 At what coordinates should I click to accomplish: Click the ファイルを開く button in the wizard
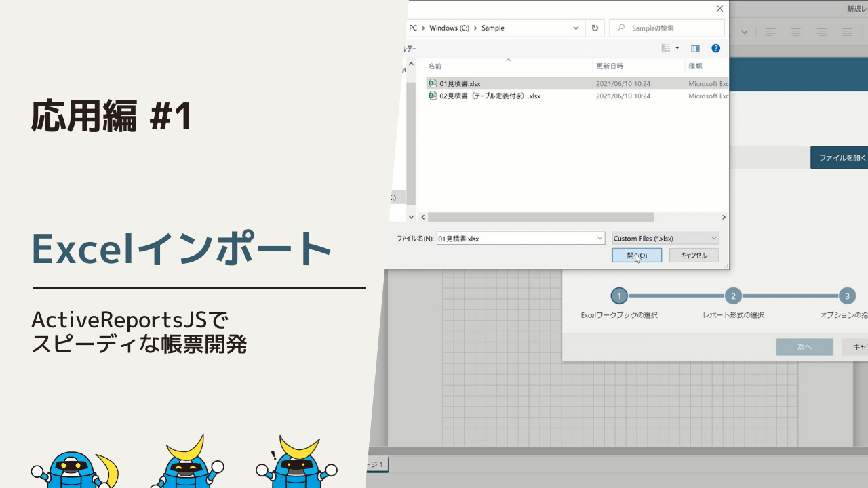click(840, 157)
